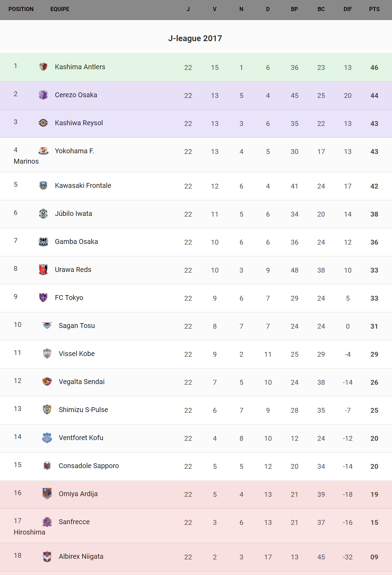Open the Consadole Sapporo team link
The width and height of the screenshot is (392, 575).
point(89,466)
